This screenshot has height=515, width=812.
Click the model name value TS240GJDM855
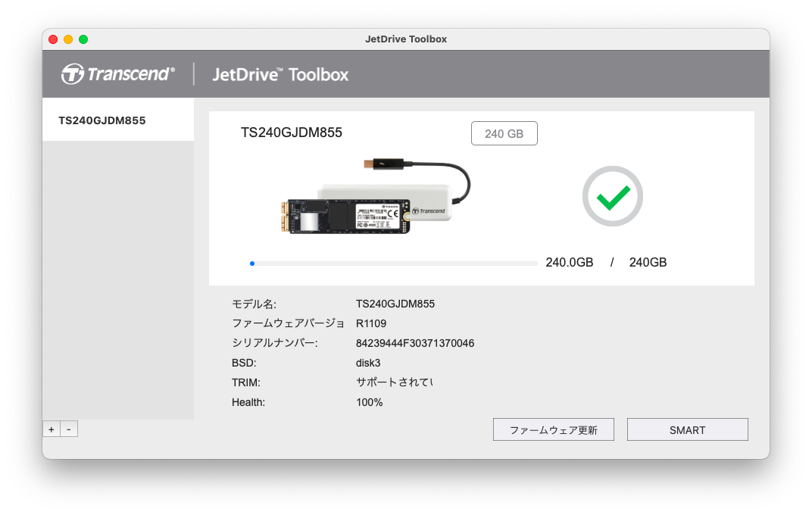click(x=395, y=304)
